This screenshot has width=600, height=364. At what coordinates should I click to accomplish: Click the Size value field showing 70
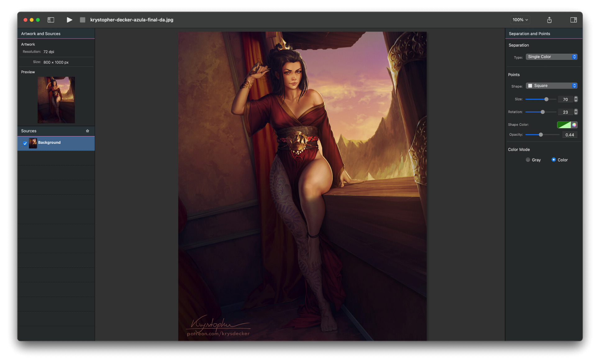point(565,99)
